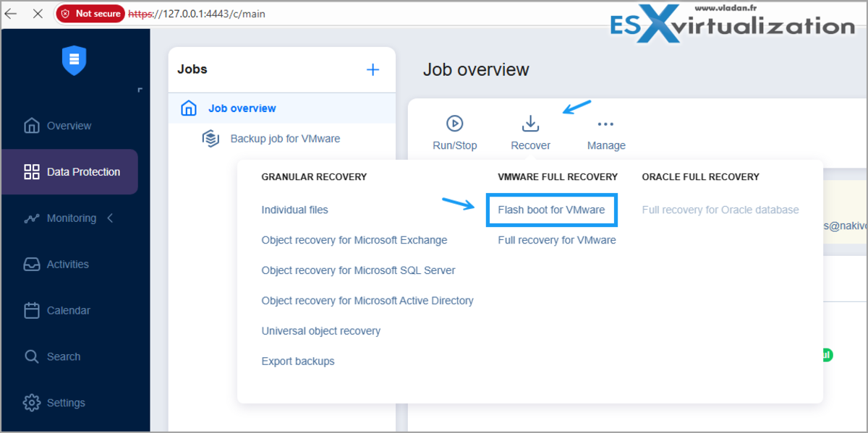This screenshot has width=868, height=433.
Task: Click the NAKIVO shield logo icon
Action: (x=74, y=61)
